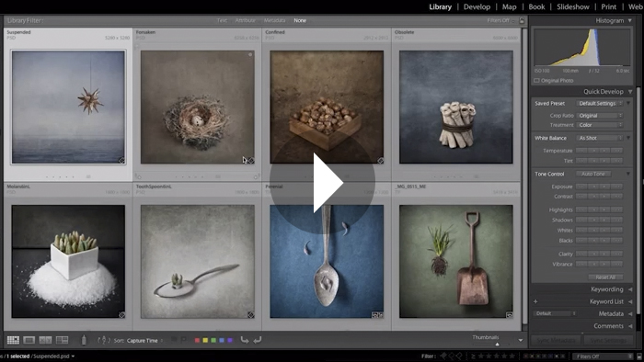
Task: Click badge icon on Confined thumbnail corner
Action: [x=380, y=161]
